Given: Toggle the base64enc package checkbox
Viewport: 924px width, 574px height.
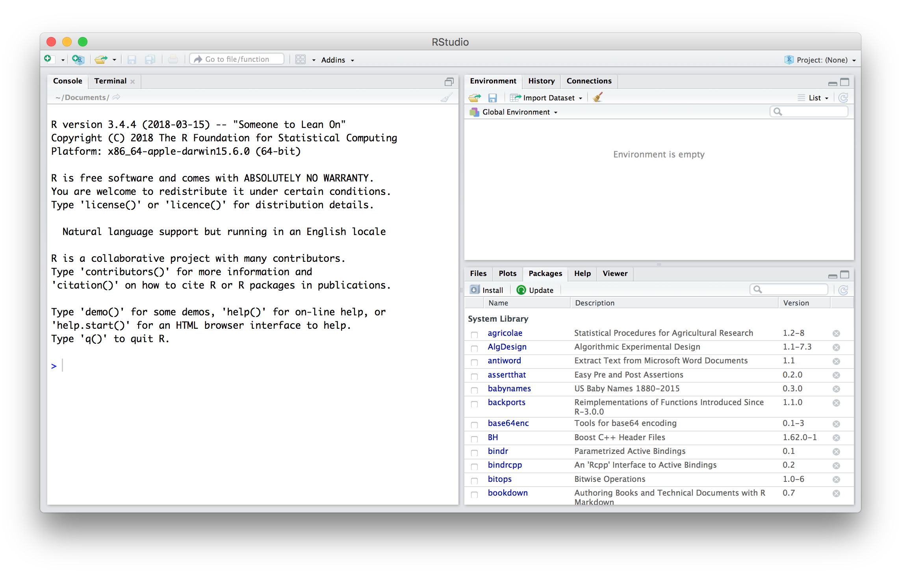Looking at the screenshot, I should tap(474, 425).
